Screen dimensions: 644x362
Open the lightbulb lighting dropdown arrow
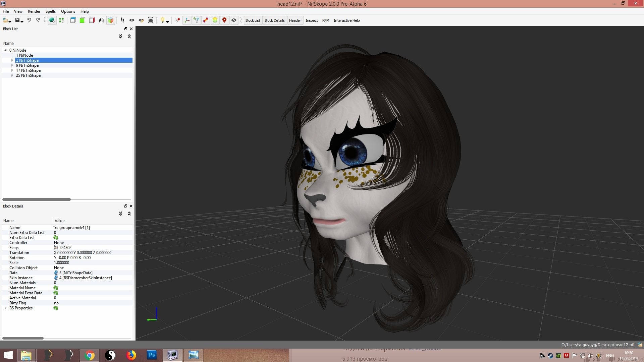[167, 21]
